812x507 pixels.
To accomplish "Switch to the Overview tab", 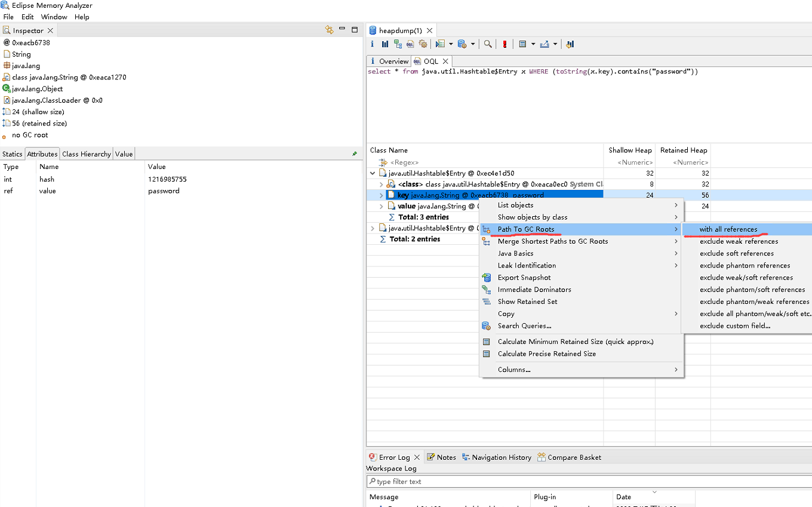I will tap(389, 61).
